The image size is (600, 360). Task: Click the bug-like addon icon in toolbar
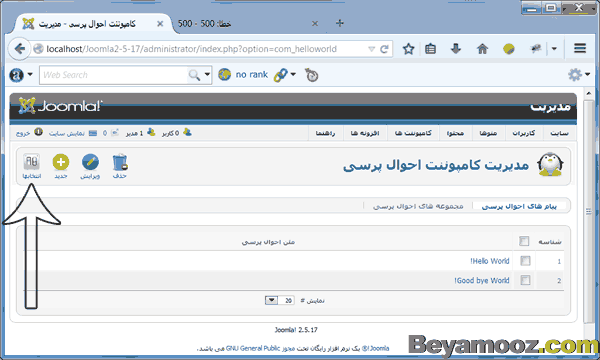(x=536, y=49)
